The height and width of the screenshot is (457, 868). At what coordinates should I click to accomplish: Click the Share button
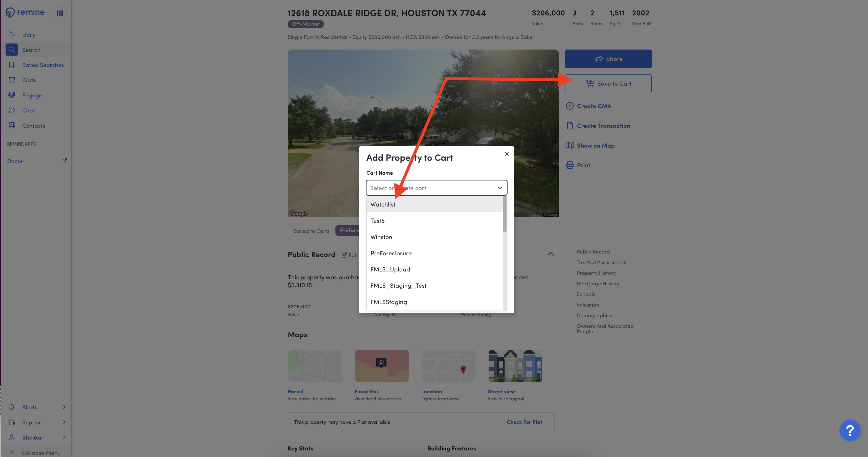click(x=608, y=59)
